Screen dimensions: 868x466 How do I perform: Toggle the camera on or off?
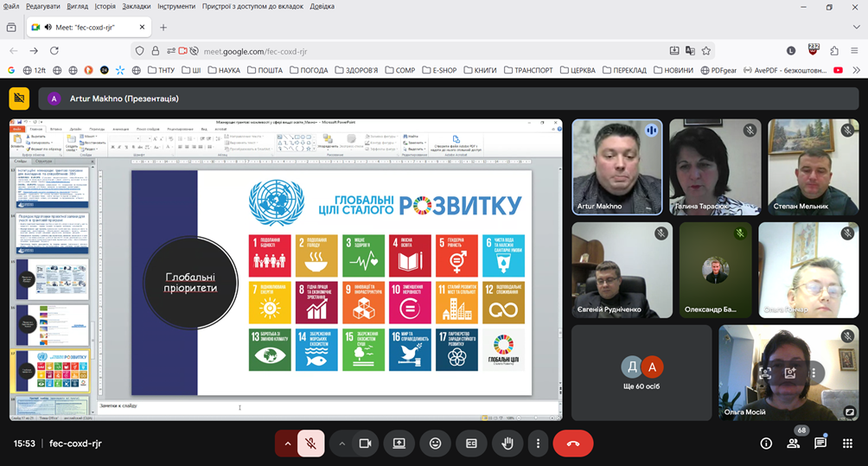click(x=365, y=444)
